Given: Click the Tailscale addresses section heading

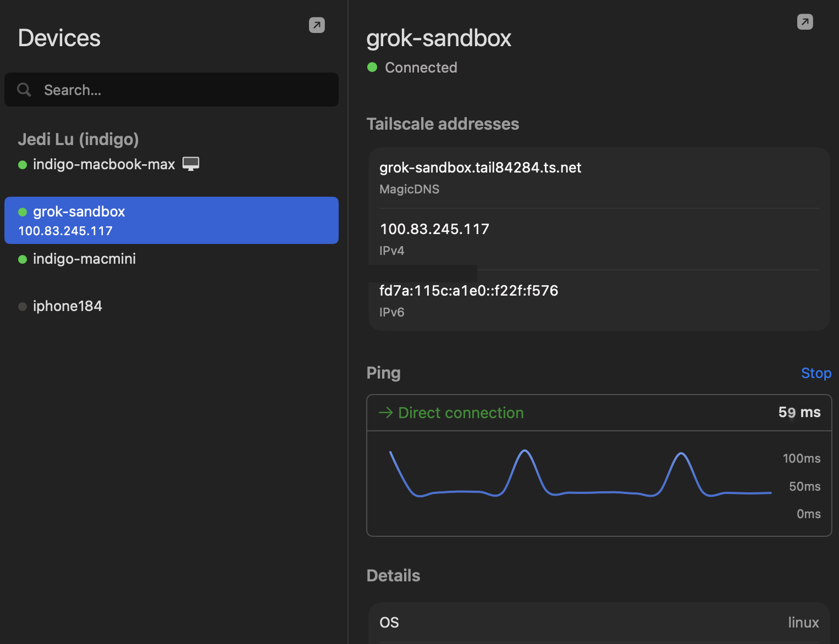Looking at the screenshot, I should (443, 124).
